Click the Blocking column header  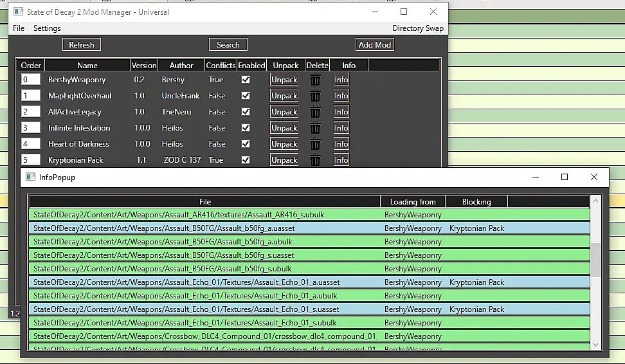coord(476,202)
